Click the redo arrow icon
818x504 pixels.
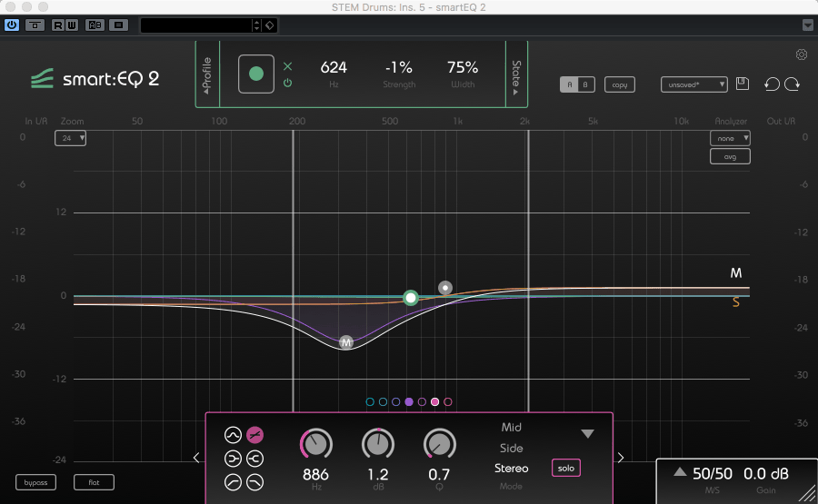[792, 84]
